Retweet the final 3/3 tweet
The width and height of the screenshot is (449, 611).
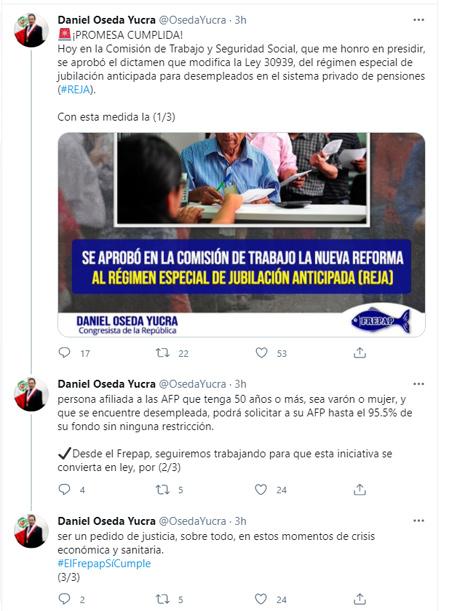coord(162,599)
